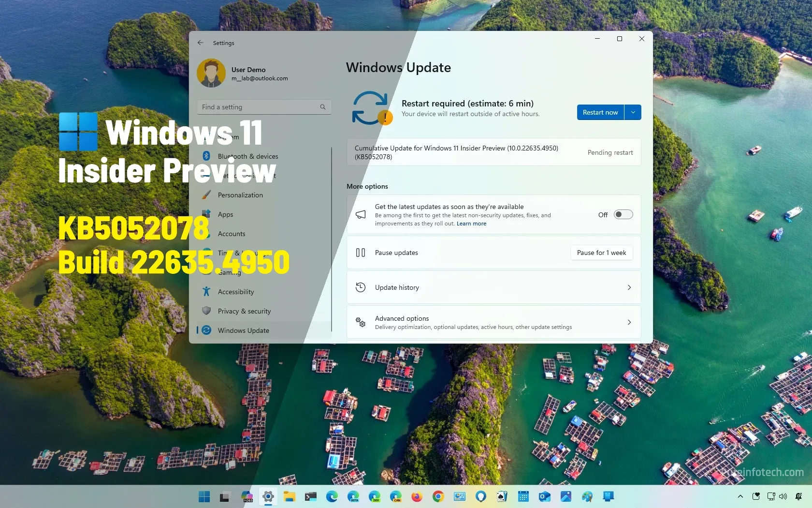The image size is (812, 508).
Task: Open the Learn more link
Action: click(471, 224)
